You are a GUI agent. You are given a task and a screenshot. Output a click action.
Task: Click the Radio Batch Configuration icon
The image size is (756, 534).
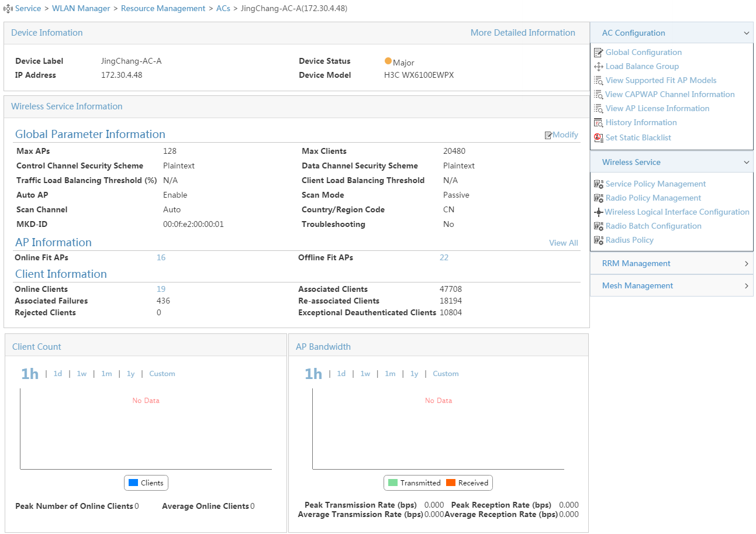coord(598,226)
